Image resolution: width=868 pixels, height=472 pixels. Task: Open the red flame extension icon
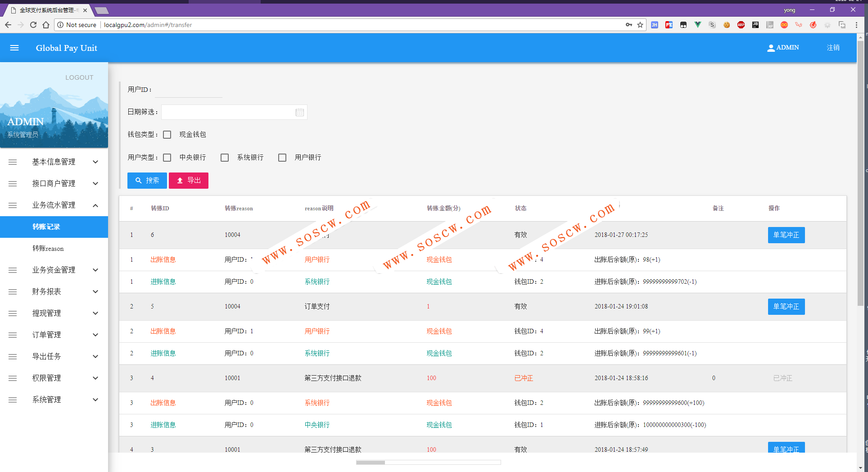click(x=813, y=25)
